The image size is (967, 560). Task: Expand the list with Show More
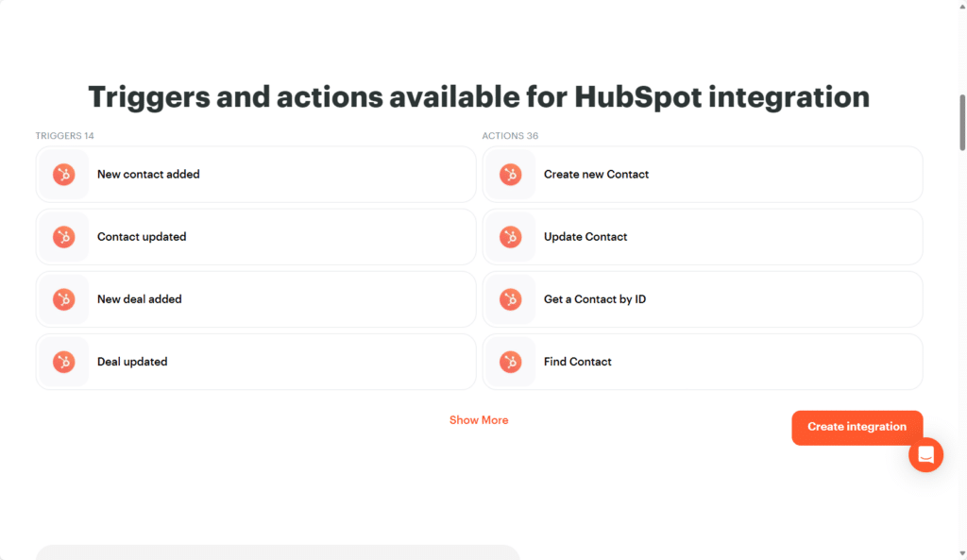(x=479, y=420)
